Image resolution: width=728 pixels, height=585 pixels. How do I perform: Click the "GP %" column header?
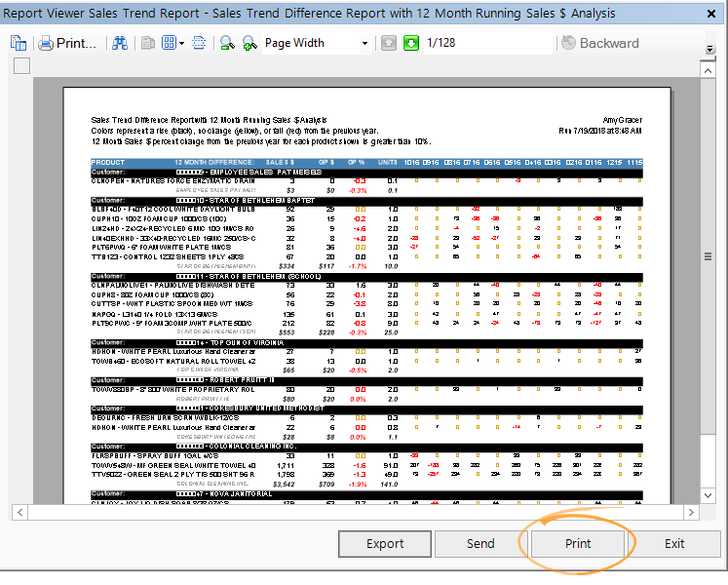(356, 163)
